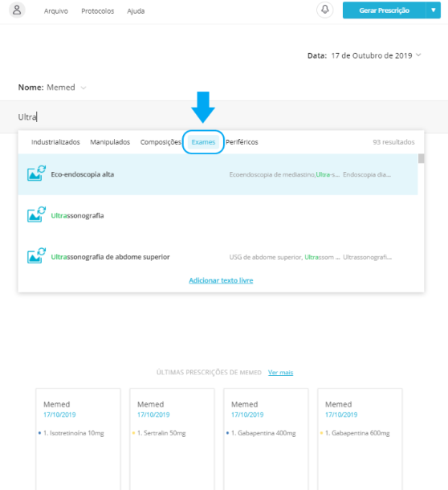Click the results list scrollbar thumb
This screenshot has width=448, height=490.
click(x=422, y=158)
